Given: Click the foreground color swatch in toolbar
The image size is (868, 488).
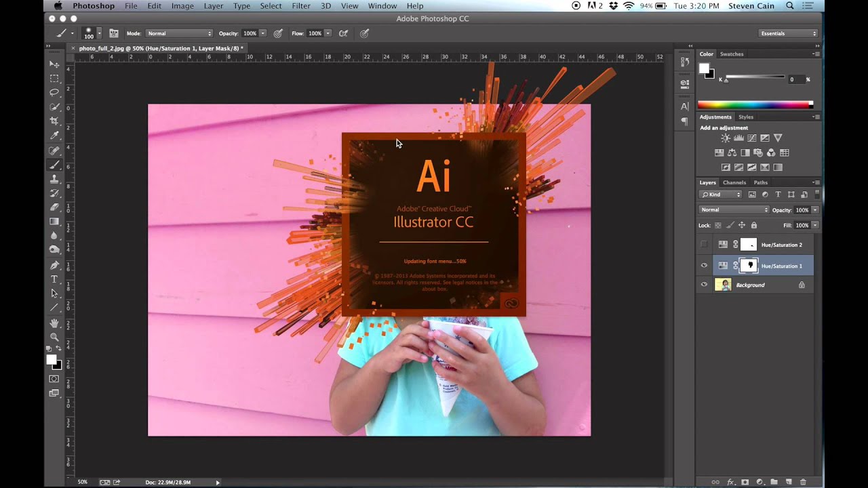Looking at the screenshot, I should click(x=51, y=360).
